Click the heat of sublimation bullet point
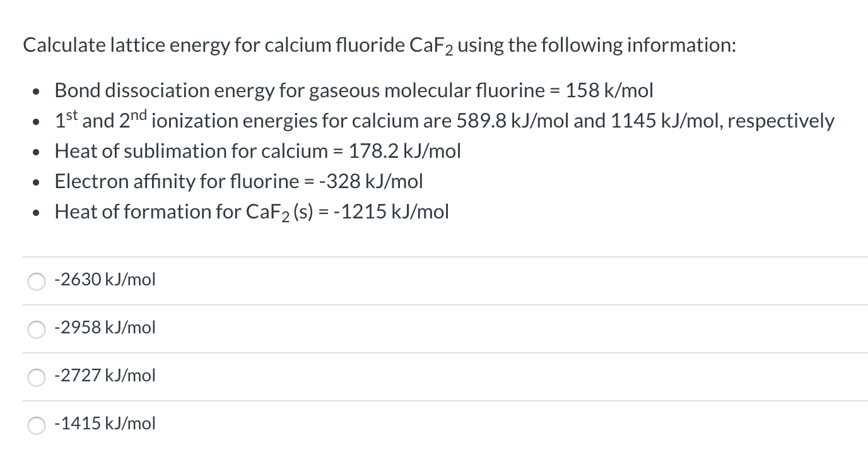The width and height of the screenshot is (868, 471). click(257, 150)
